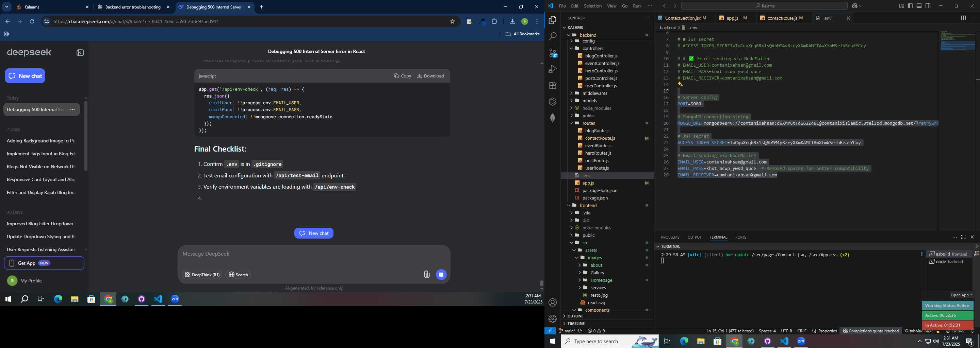Collapse the DeepSeek sidebar

[x=80, y=53]
